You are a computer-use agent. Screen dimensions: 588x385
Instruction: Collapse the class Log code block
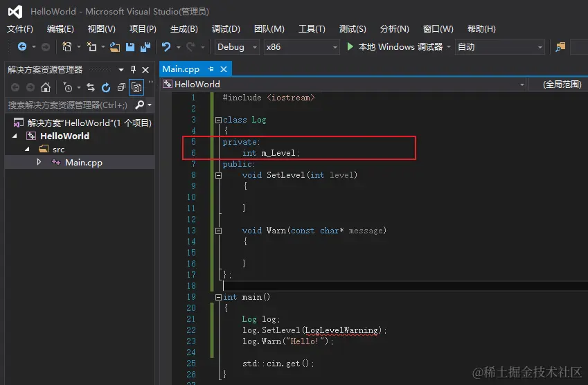coord(218,120)
